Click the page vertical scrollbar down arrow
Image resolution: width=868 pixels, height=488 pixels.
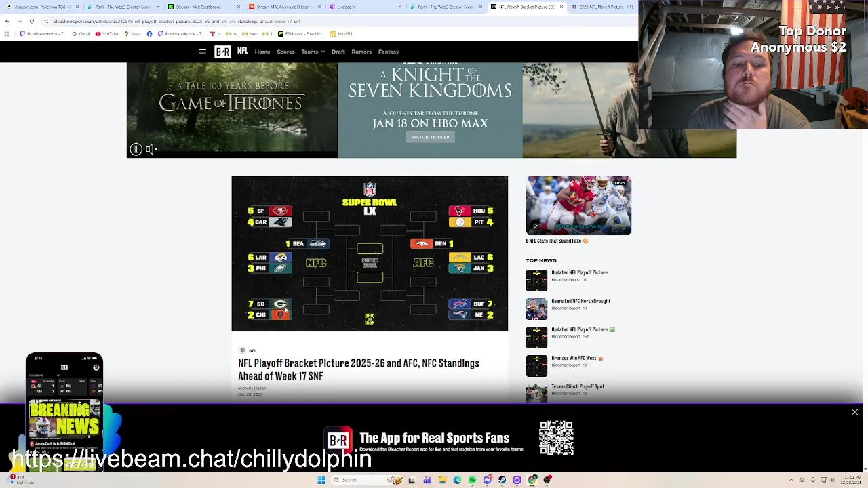[864, 468]
